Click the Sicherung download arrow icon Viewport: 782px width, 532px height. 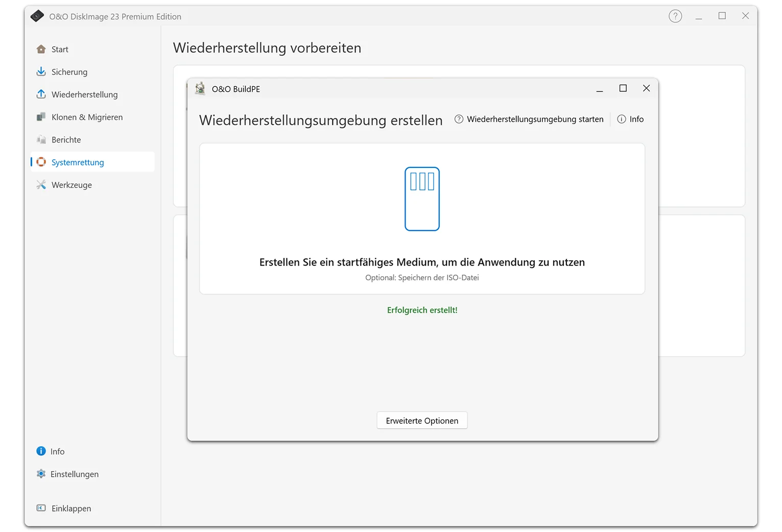tap(41, 71)
